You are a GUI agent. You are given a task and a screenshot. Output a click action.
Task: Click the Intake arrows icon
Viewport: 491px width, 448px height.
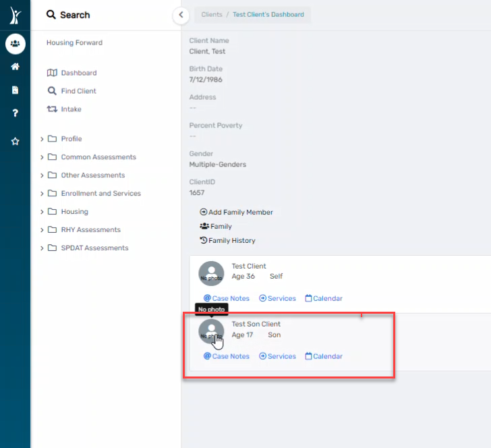pos(52,109)
